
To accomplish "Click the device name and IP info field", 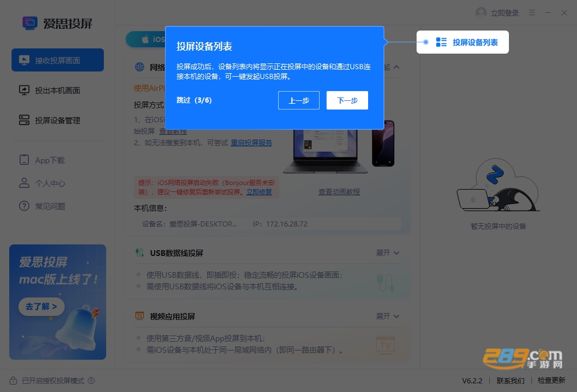I will [x=268, y=224].
